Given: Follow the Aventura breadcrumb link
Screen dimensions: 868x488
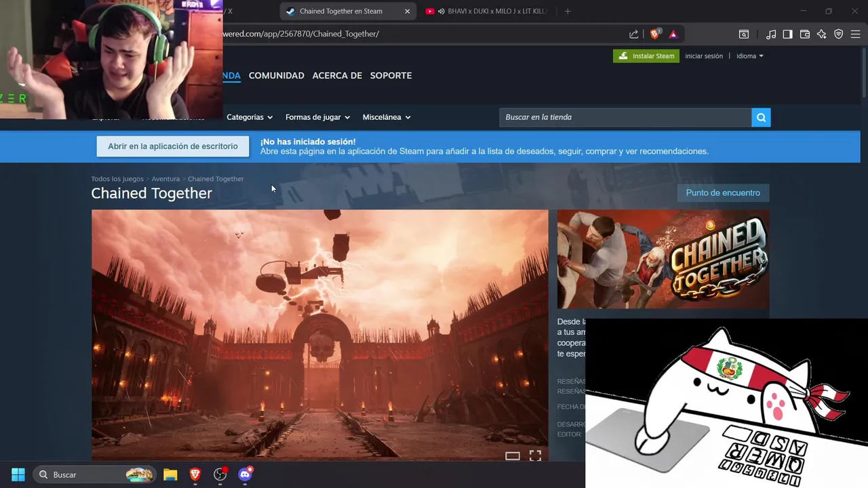Looking at the screenshot, I should 165,179.
